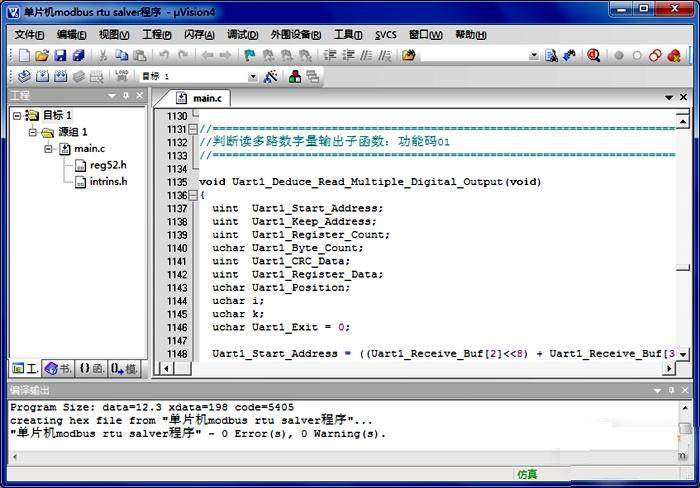The image size is (700, 488).
Task: Open the 目标 1 target dropdown
Action: pos(252,76)
